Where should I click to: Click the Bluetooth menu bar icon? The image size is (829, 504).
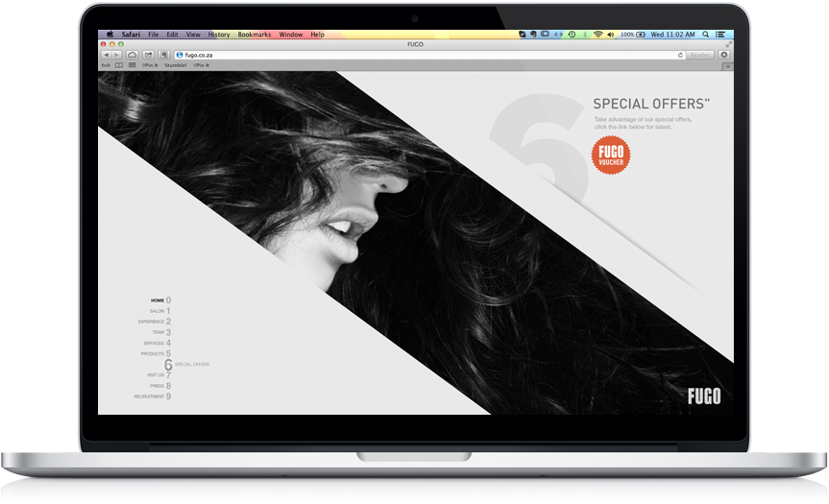(x=585, y=35)
